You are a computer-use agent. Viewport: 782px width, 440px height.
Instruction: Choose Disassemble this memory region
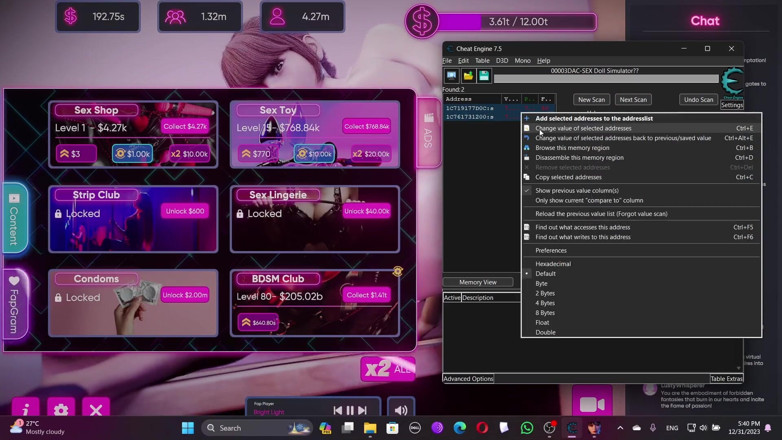click(641, 158)
